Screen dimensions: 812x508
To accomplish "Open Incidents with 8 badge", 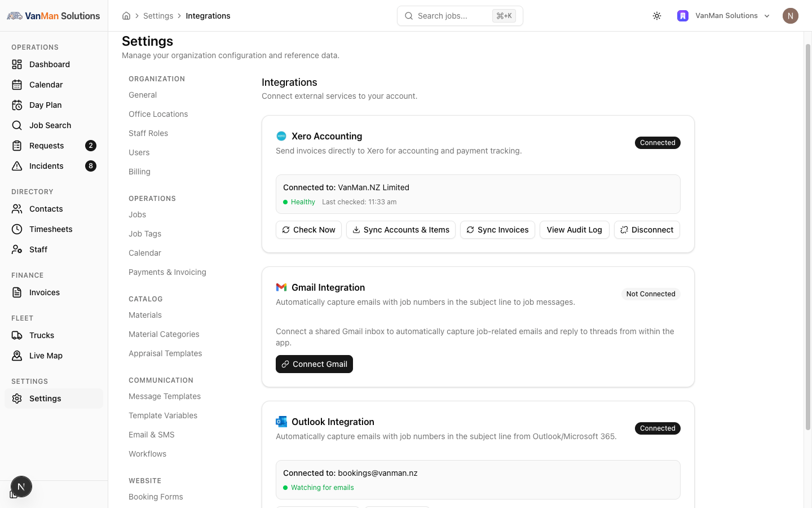I will (54, 166).
